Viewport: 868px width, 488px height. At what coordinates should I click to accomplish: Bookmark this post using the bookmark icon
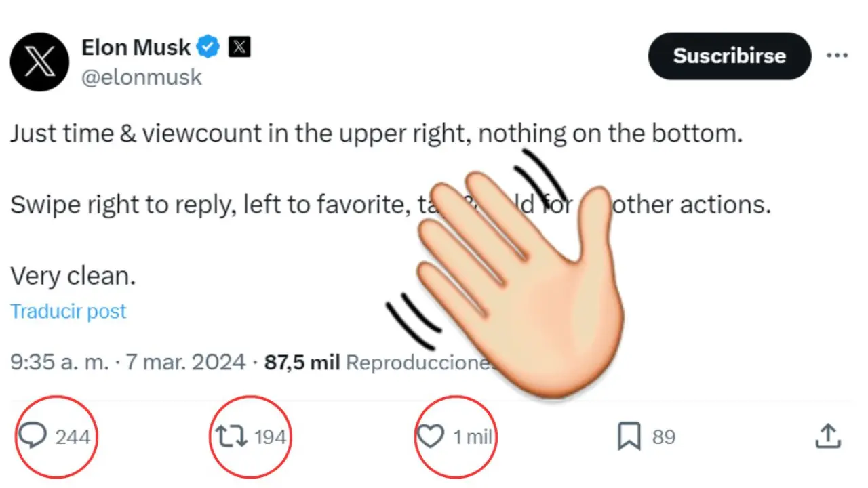629,437
